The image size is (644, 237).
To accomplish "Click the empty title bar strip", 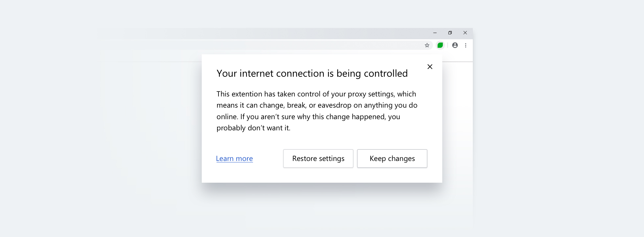I will pos(263,33).
